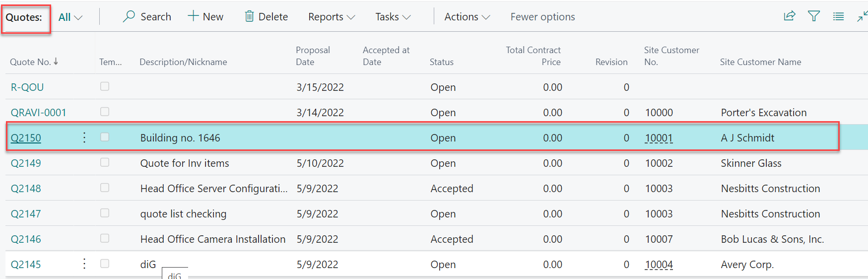Image resolution: width=868 pixels, height=279 pixels.
Task: Click Fewer options
Action: coord(542,17)
